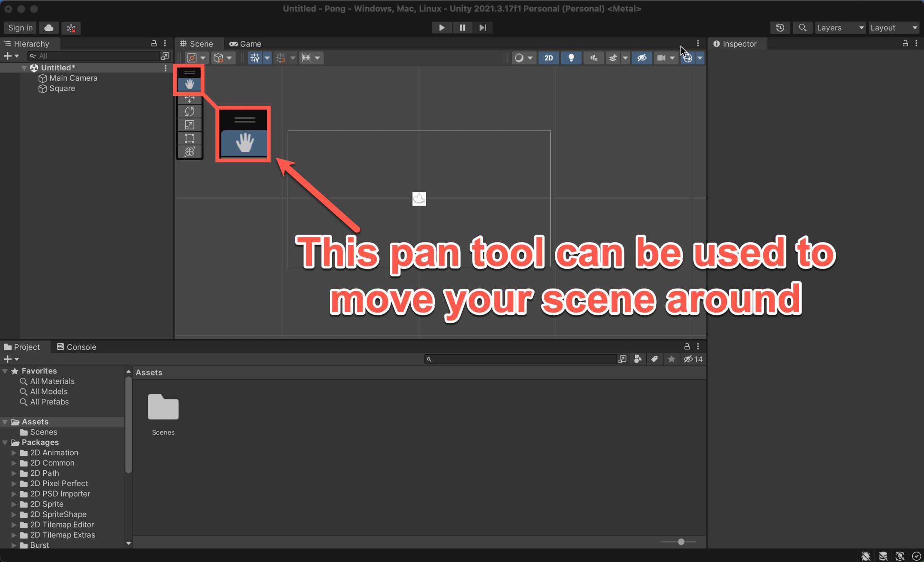Open the Undo History icon
Image resolution: width=924 pixels, height=562 pixels.
click(780, 27)
